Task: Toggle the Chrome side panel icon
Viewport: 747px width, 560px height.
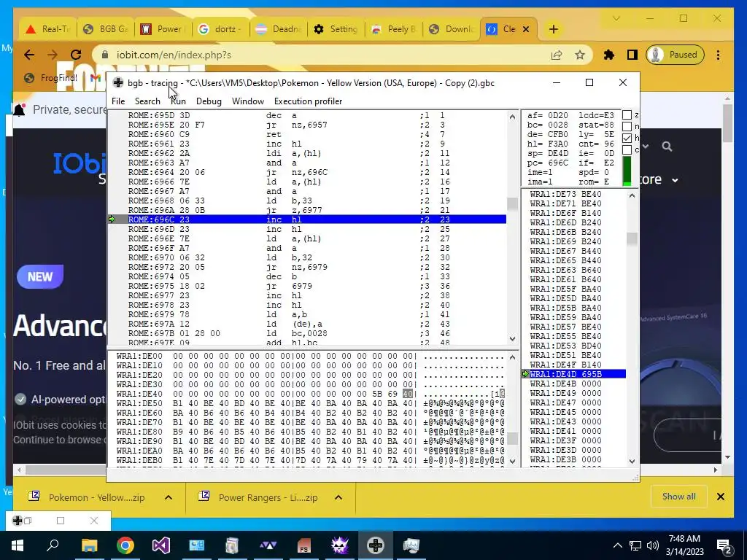Action: 632,55
